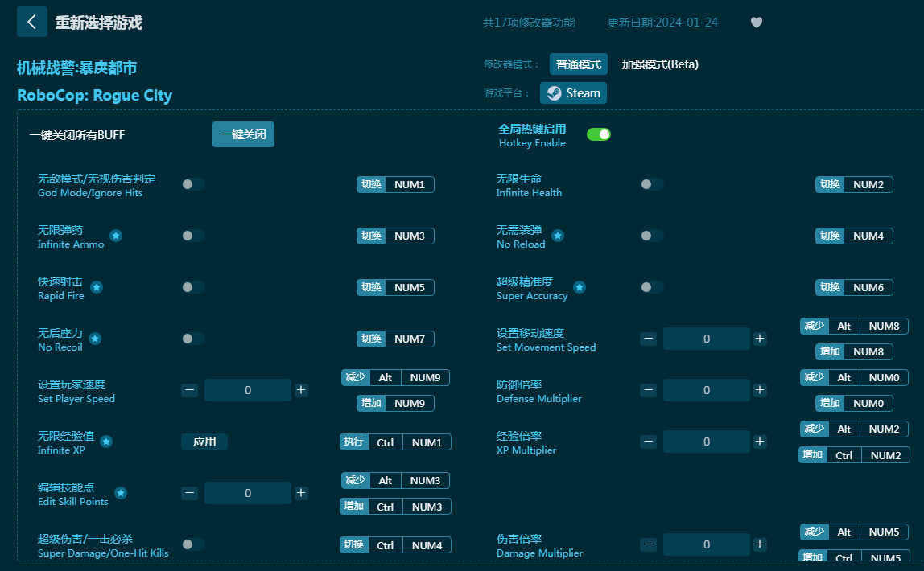Increase Defense Multiplier with plus button
This screenshot has width=924, height=571.
point(760,390)
